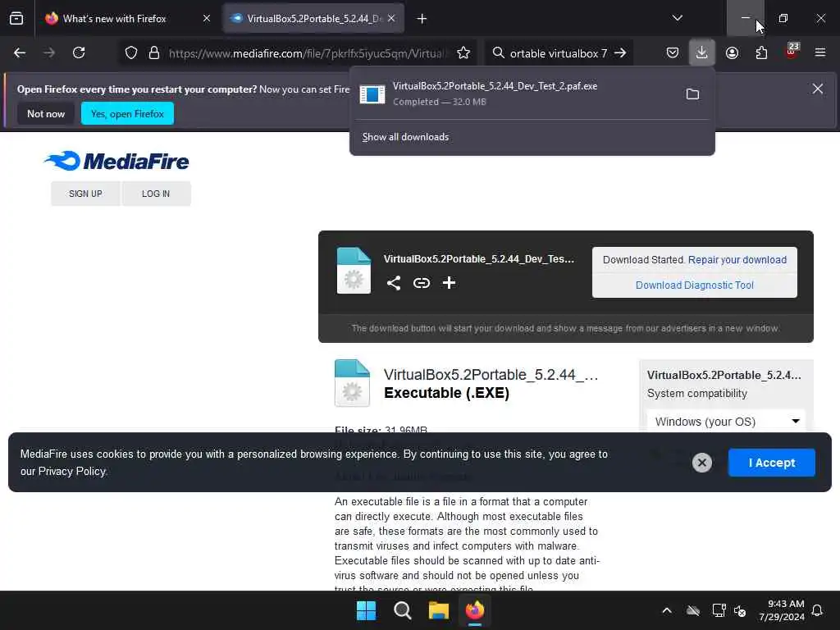
Task: Submit search with arrow icon
Action: coord(620,53)
